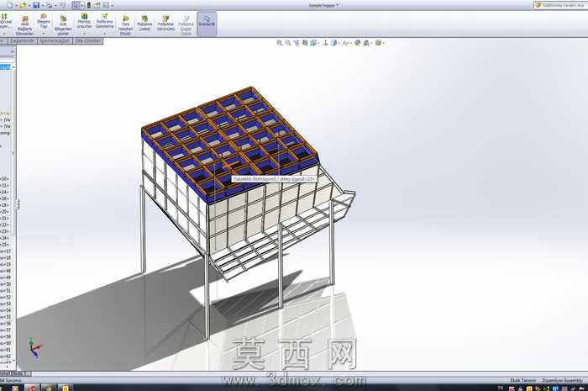Viewport: 588px width, 391px height.
Task: Click the Rebuild traffic-light icon
Action: 89,5
